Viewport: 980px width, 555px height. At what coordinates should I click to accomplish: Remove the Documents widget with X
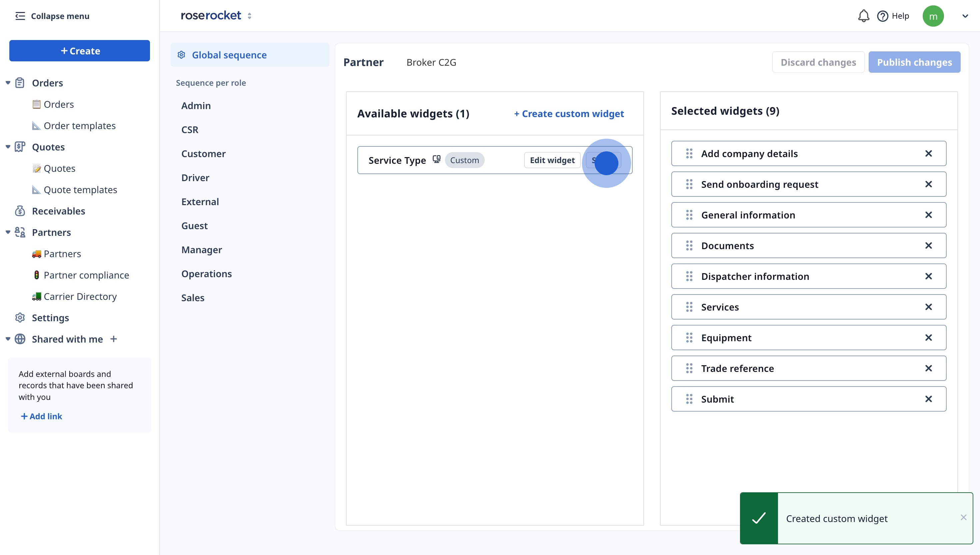coord(928,245)
